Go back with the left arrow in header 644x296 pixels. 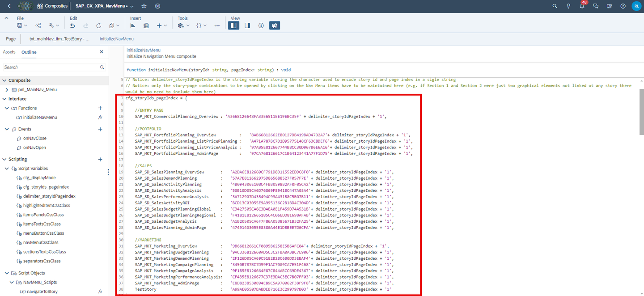tap(9, 6)
